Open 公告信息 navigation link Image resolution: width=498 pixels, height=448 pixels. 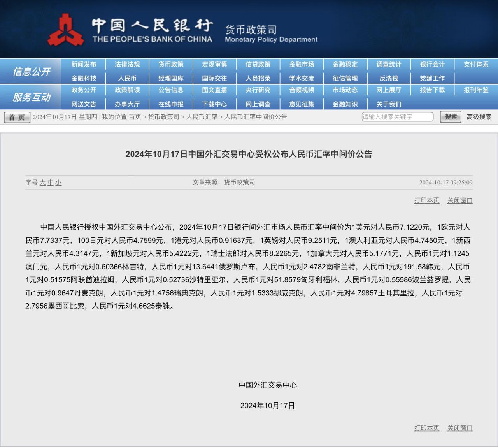171,90
